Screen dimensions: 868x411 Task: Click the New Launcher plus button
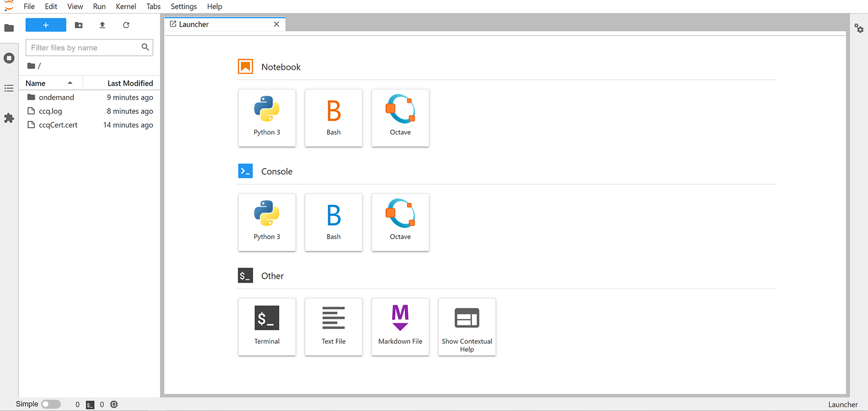tap(46, 25)
